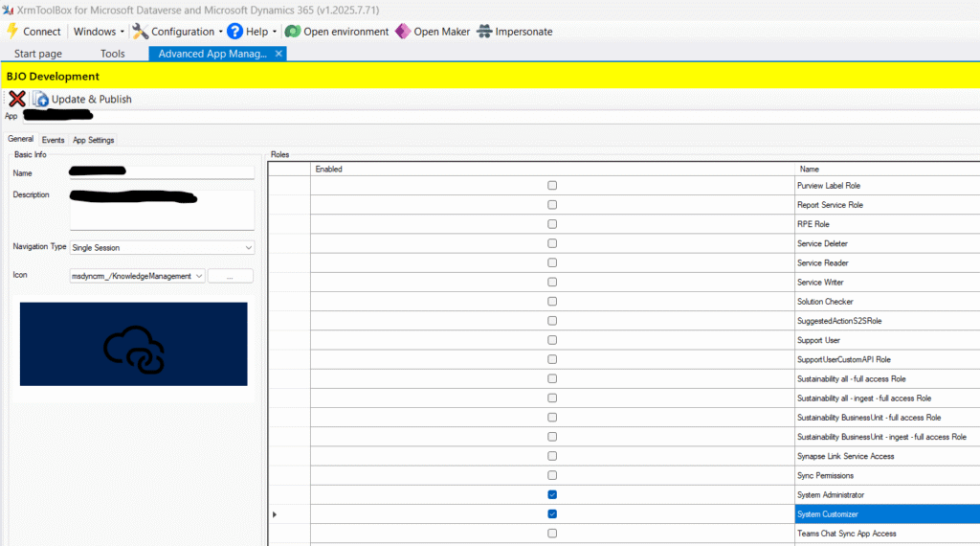980x546 pixels.
Task: Enable the Solution Checker role checkbox
Action: point(552,302)
